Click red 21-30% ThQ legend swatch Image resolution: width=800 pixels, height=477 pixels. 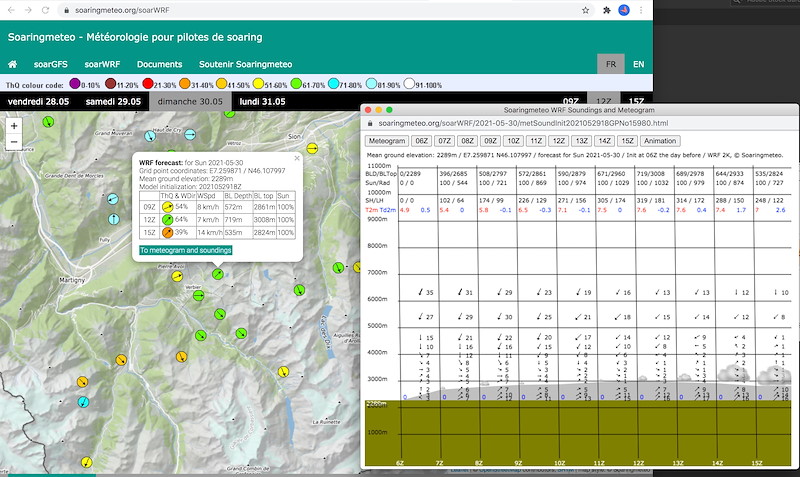(x=148, y=84)
